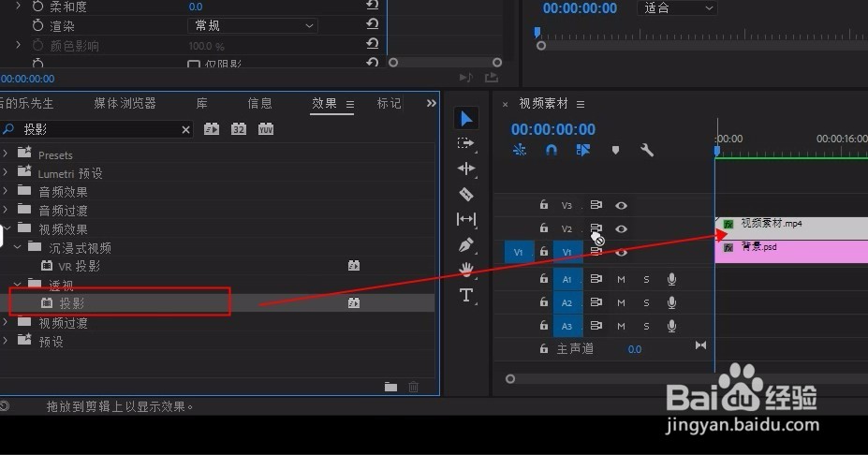Select the Ripple Edit tool
This screenshot has height=455, width=868.
(x=466, y=169)
